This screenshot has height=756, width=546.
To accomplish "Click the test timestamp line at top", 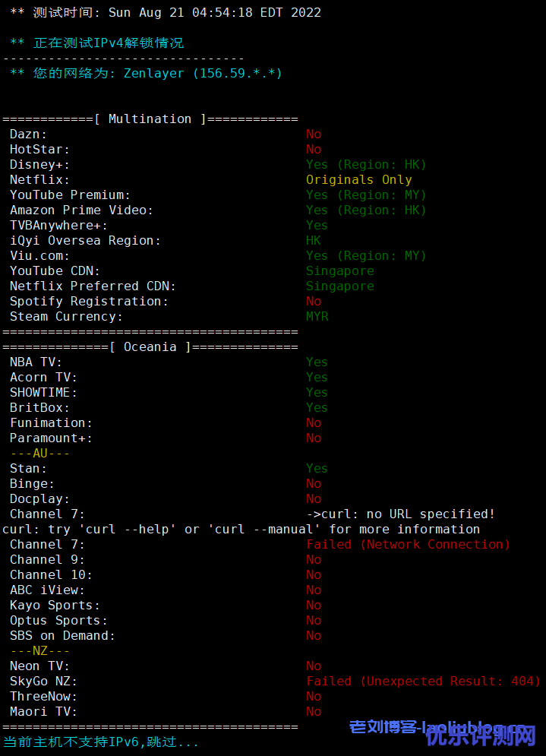I will point(166,12).
